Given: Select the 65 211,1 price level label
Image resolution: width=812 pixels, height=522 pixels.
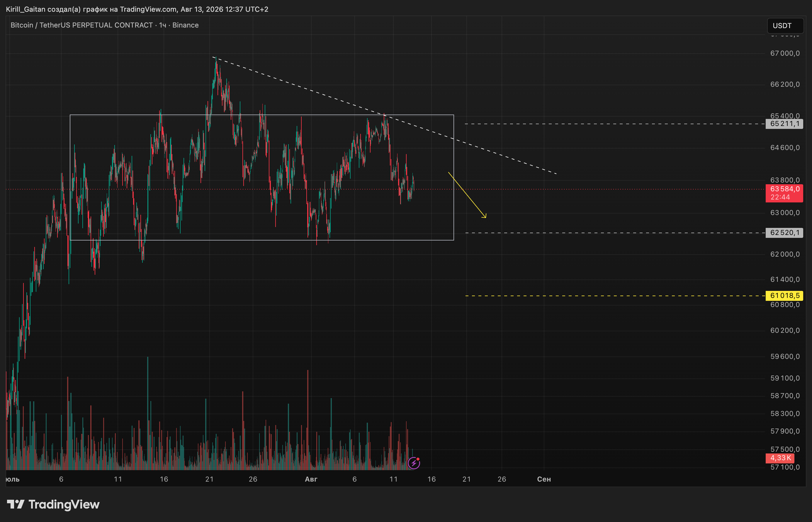Looking at the screenshot, I should (x=784, y=124).
